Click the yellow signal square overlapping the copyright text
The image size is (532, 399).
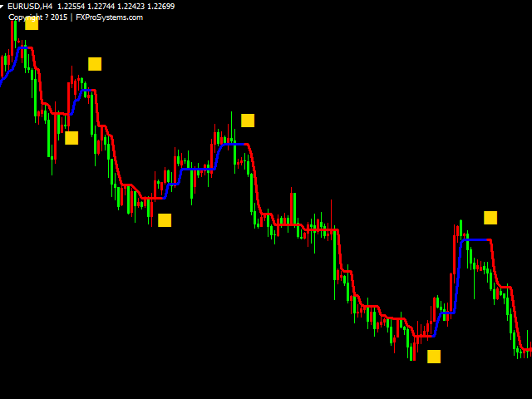click(32, 23)
